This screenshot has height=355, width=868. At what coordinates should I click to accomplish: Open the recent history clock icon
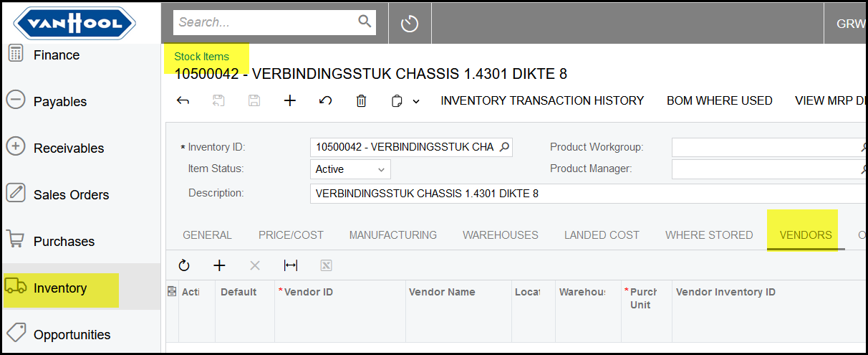[x=409, y=23]
